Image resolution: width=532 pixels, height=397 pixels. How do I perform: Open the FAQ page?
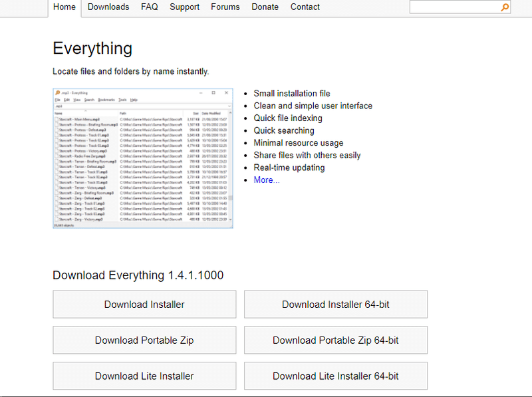click(x=149, y=7)
